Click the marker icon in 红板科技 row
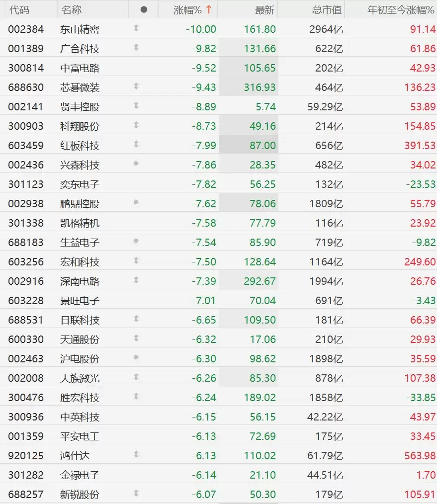Screen dimensions: 437x504 point(136,144)
